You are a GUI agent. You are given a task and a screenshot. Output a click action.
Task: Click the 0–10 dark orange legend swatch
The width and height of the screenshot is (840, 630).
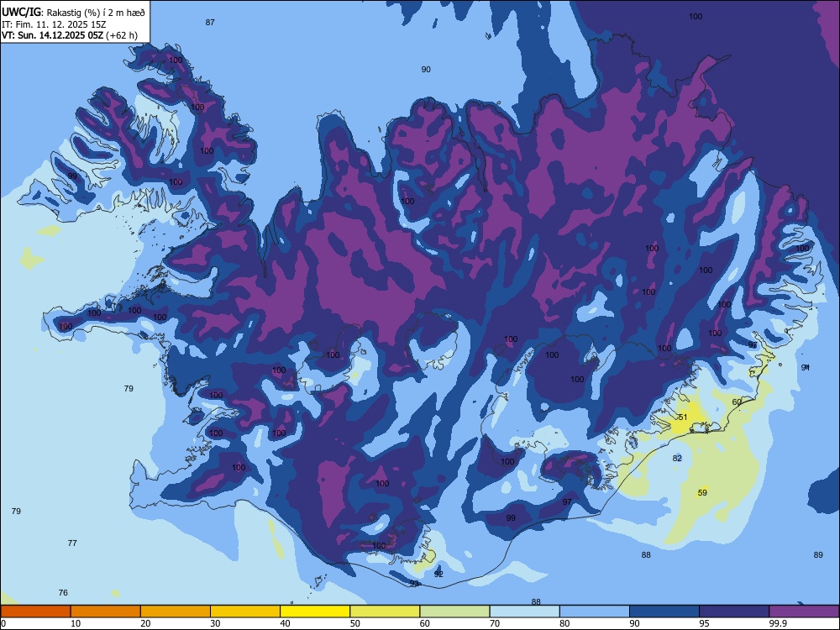click(x=35, y=612)
